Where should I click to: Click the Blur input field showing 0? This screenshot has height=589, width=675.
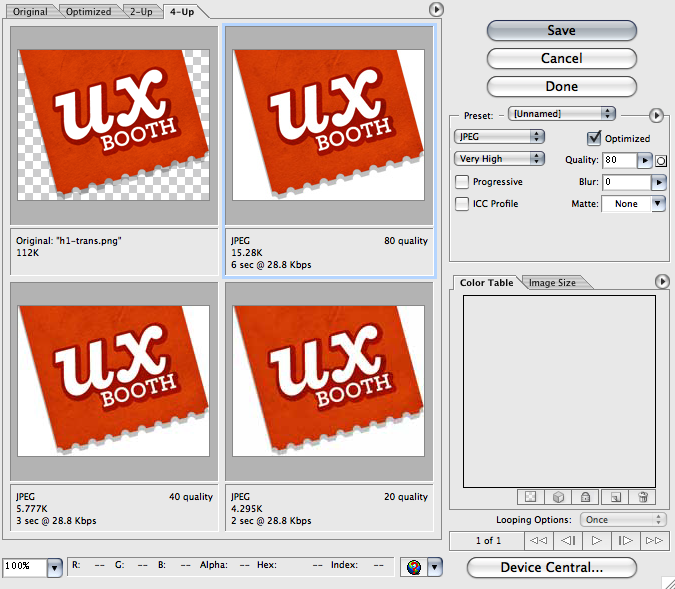coord(626,182)
